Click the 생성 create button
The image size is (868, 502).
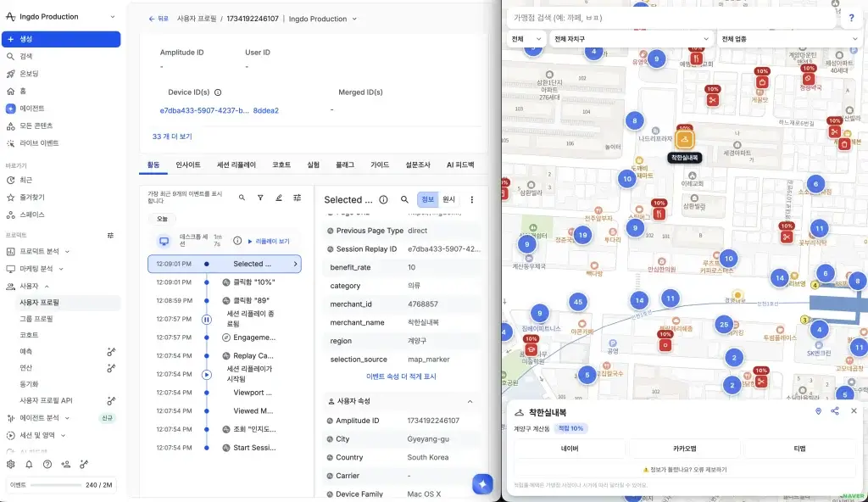point(61,39)
